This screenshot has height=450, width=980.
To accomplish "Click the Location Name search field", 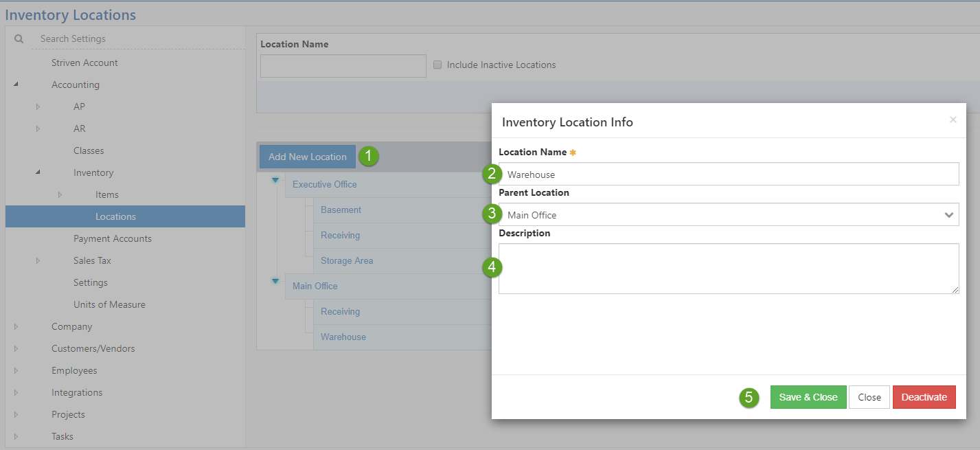I will click(x=343, y=65).
